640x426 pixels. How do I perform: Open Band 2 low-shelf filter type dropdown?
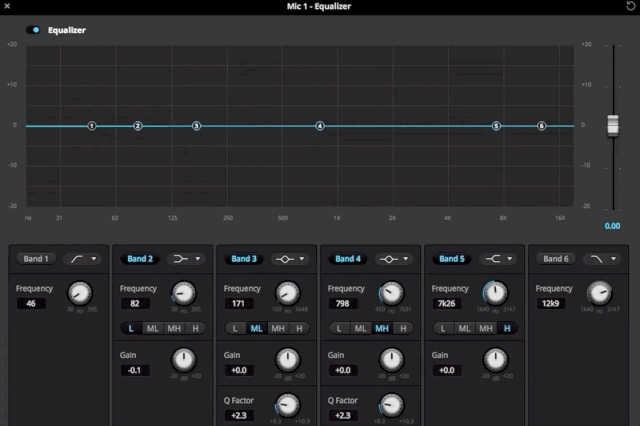pyautogui.click(x=187, y=259)
